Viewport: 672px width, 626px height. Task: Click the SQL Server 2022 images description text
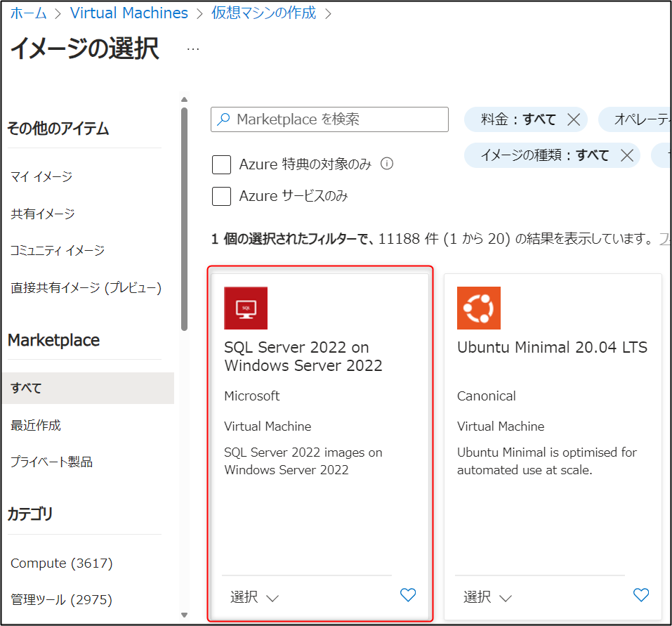[303, 461]
